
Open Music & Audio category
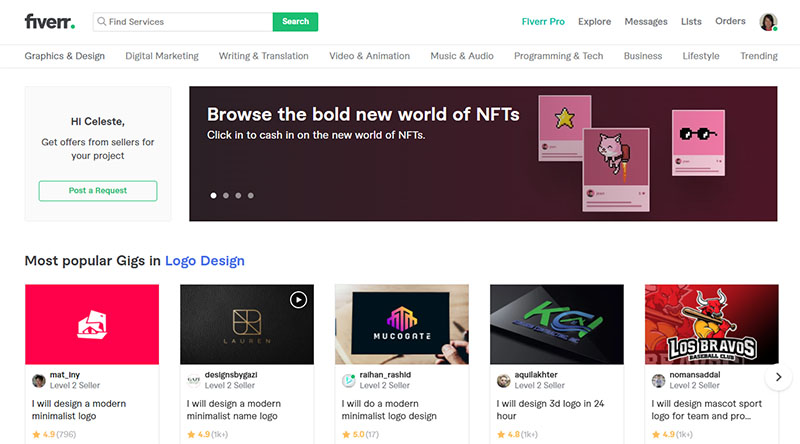point(462,56)
